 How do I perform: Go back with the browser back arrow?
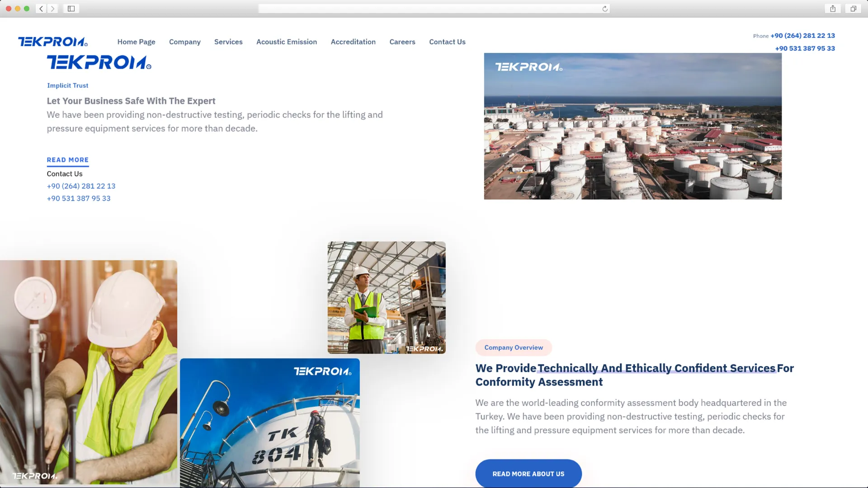[41, 9]
